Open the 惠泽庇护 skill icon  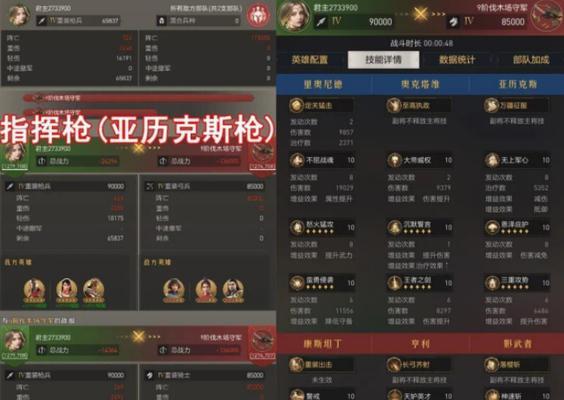pyautogui.click(x=492, y=227)
